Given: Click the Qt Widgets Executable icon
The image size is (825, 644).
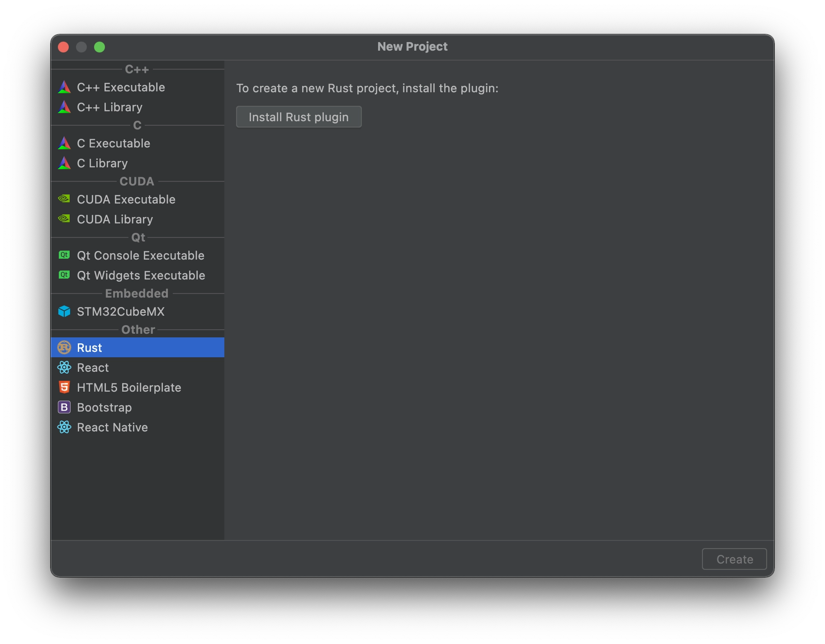Looking at the screenshot, I should coord(64,275).
